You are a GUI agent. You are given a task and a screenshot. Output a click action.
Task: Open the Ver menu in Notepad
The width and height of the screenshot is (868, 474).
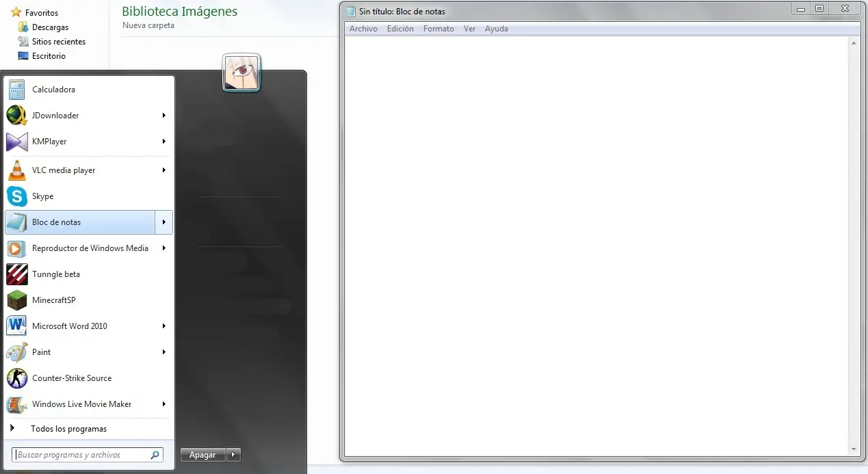[x=469, y=29]
